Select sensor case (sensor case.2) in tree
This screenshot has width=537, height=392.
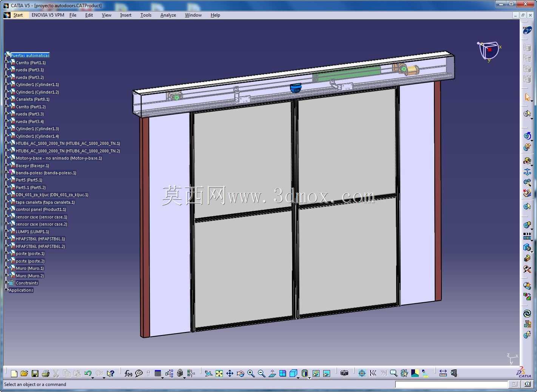(42, 224)
